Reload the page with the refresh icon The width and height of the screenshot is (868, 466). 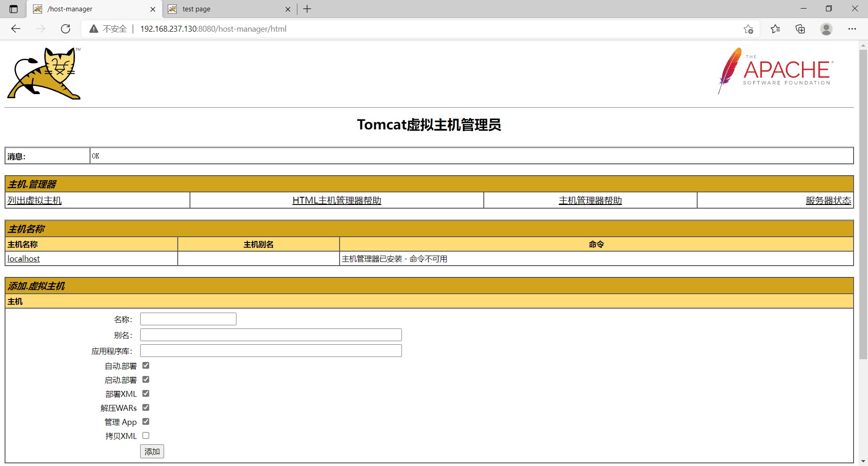(66, 29)
